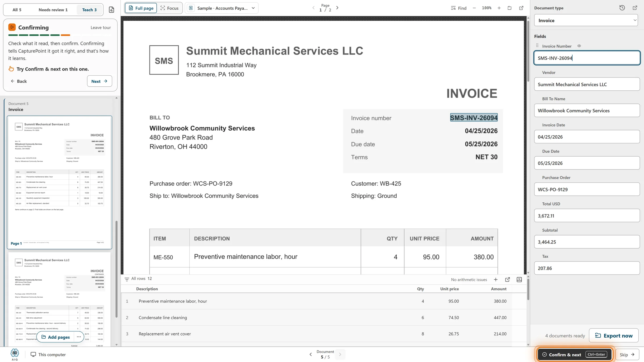Pop out the fields panel

pos(635,8)
